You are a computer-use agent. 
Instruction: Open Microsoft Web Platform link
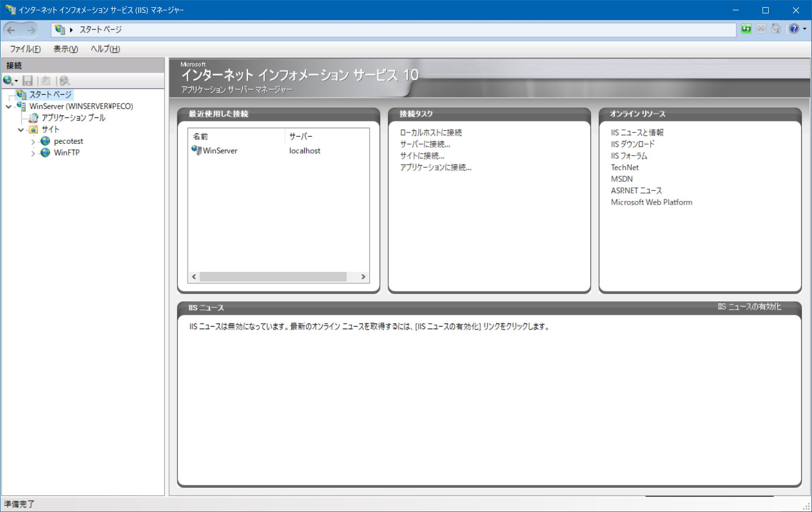tap(652, 202)
